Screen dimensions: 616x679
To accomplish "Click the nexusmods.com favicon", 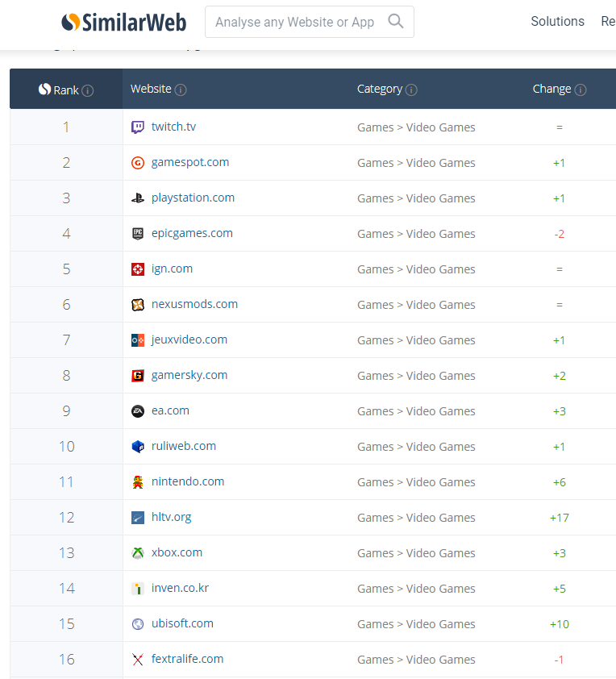I will click(x=138, y=305).
